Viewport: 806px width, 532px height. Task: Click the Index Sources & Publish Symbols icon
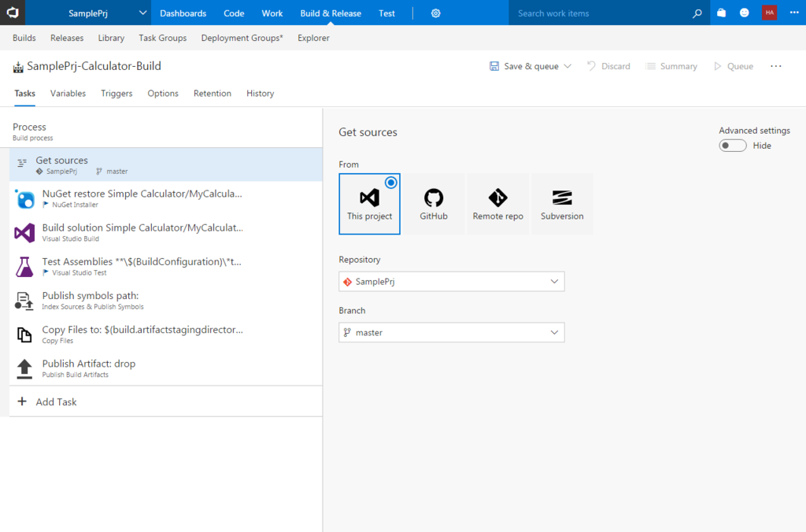(x=24, y=301)
